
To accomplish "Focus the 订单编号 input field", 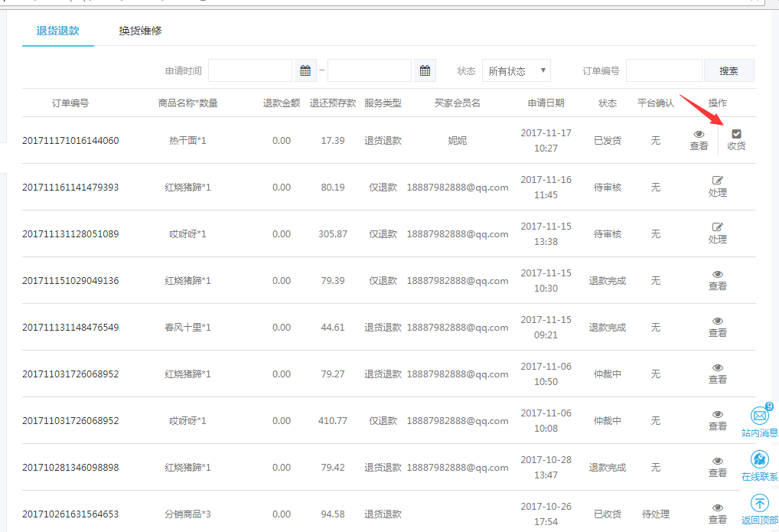I will 663,71.
